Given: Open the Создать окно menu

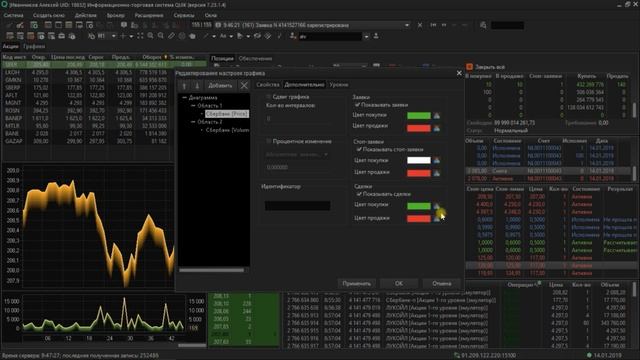Looking at the screenshot, I should 49,15.
